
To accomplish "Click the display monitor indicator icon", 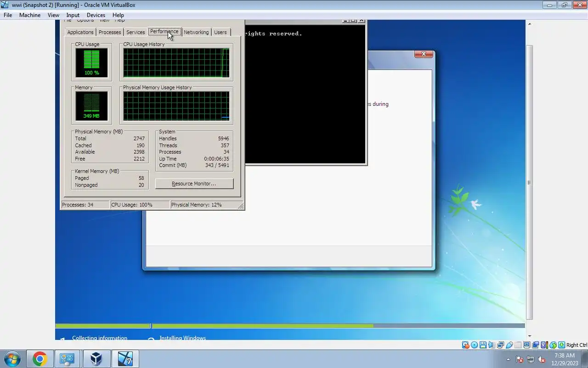I will 526,345.
